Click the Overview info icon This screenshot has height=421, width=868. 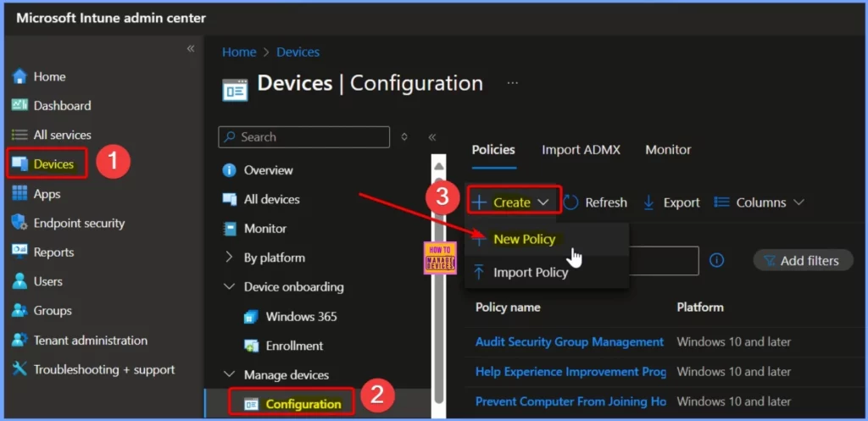click(x=229, y=170)
